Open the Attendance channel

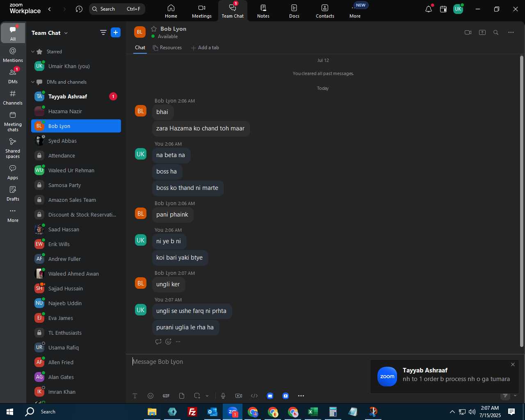[x=76, y=155]
